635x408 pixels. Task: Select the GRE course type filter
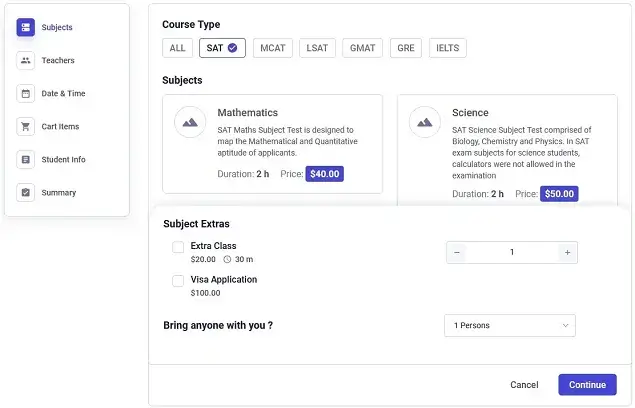[x=406, y=48]
